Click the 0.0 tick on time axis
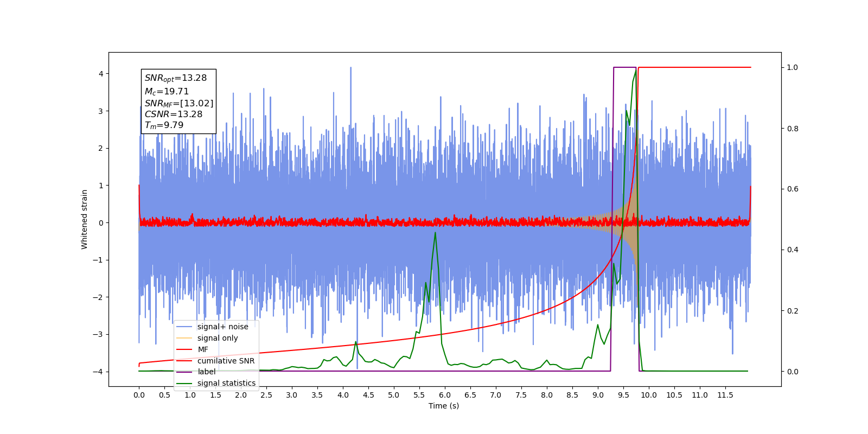This screenshot has height=434, width=868. (x=139, y=395)
